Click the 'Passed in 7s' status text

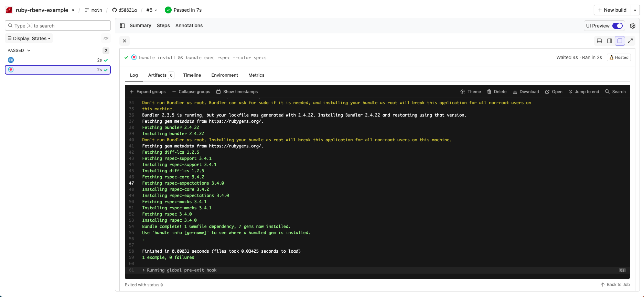pos(187,10)
